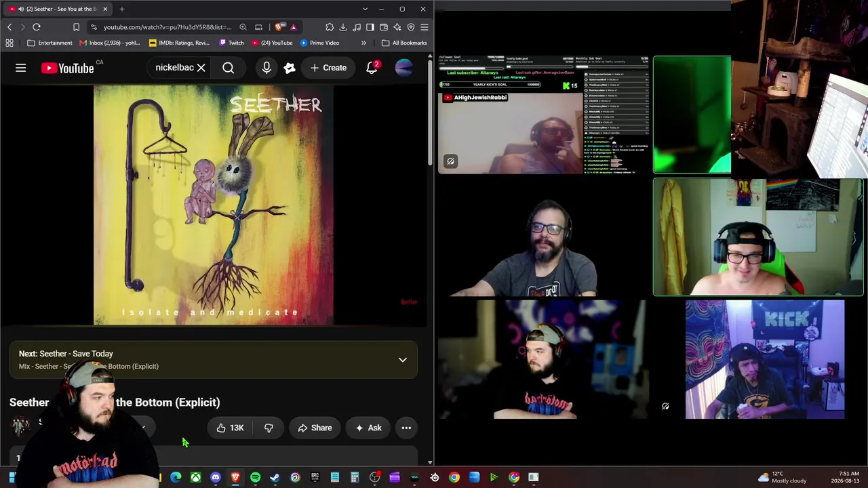
Task: Open the Twitch bookmark
Action: 231,43
